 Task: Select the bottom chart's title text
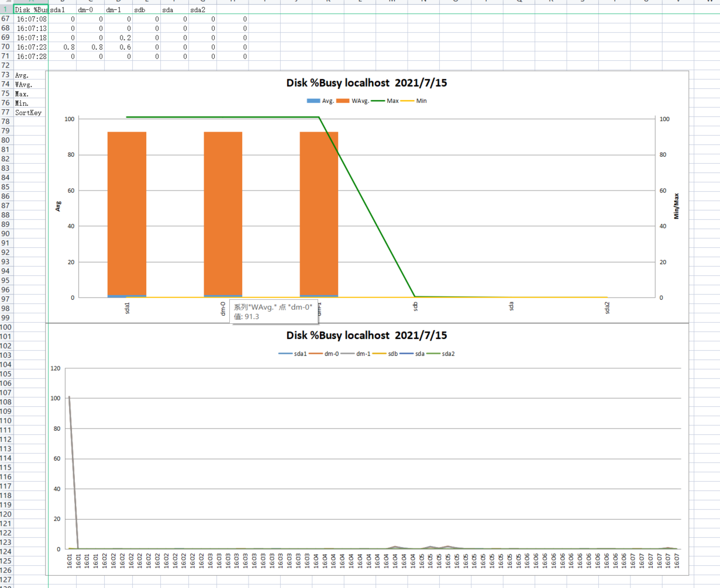[367, 335]
